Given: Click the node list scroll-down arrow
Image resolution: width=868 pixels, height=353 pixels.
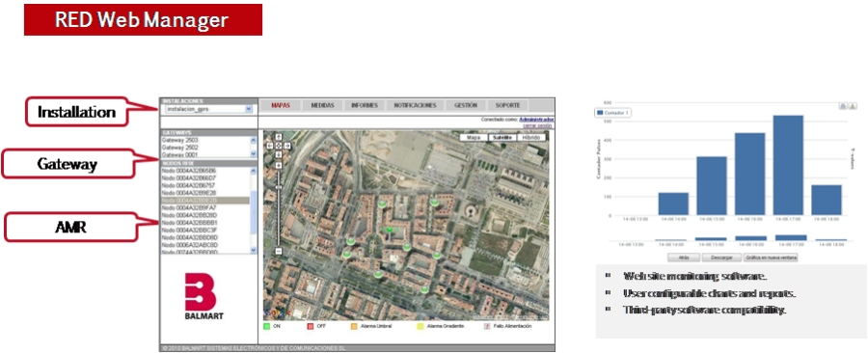Looking at the screenshot, I should pyautogui.click(x=254, y=250).
